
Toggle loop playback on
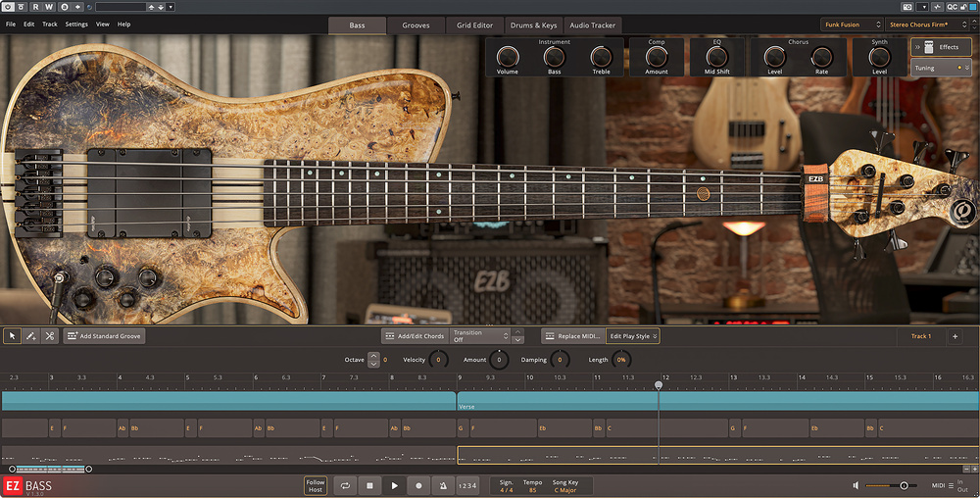pos(345,485)
